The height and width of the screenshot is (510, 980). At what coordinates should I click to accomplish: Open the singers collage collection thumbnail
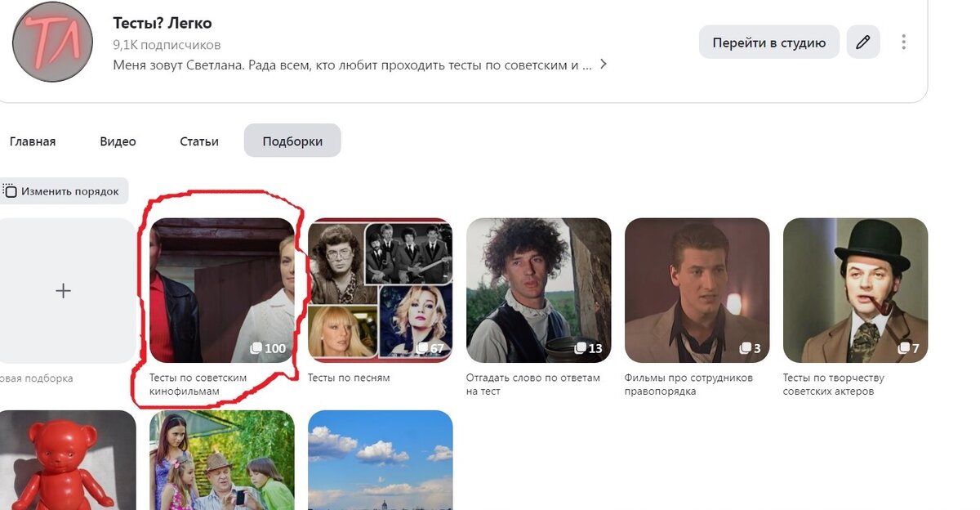(381, 290)
